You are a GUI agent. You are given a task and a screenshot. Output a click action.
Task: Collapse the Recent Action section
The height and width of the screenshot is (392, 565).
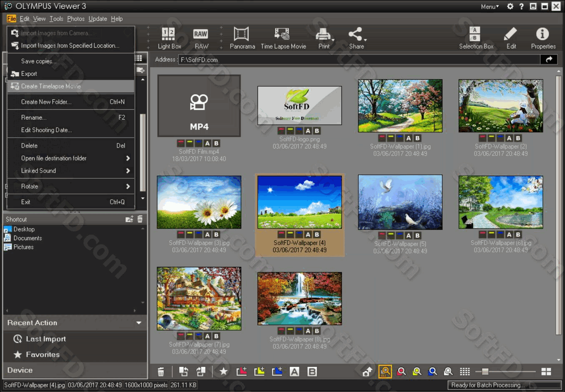(139, 323)
